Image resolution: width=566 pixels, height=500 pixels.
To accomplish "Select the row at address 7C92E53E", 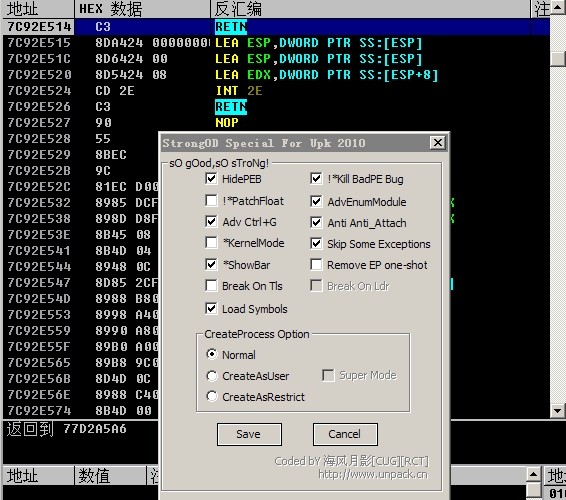I will point(80,235).
